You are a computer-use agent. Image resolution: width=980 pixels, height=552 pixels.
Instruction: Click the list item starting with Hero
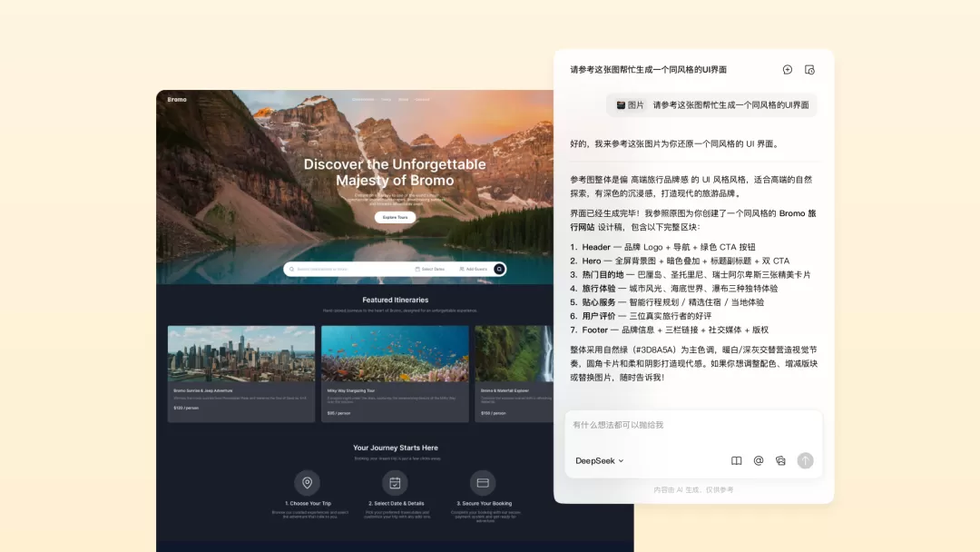[x=680, y=261]
